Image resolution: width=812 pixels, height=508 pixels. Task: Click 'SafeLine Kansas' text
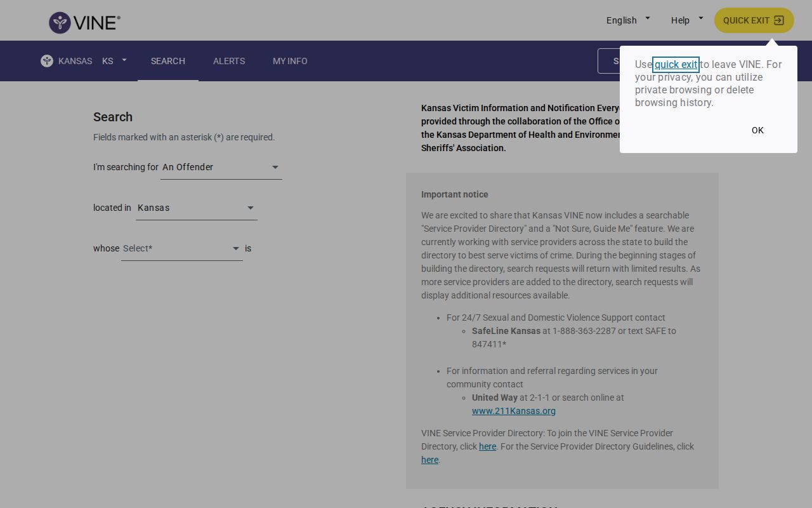click(x=506, y=331)
